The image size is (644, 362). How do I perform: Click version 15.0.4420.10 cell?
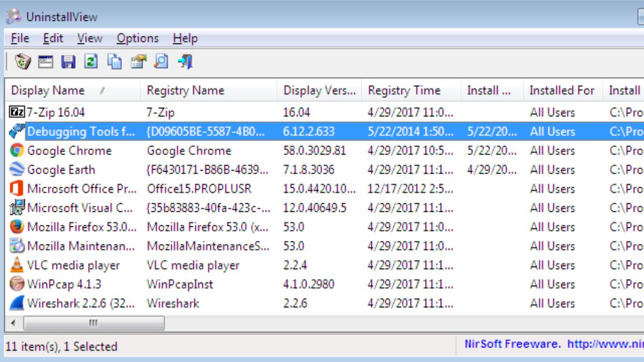pos(319,189)
